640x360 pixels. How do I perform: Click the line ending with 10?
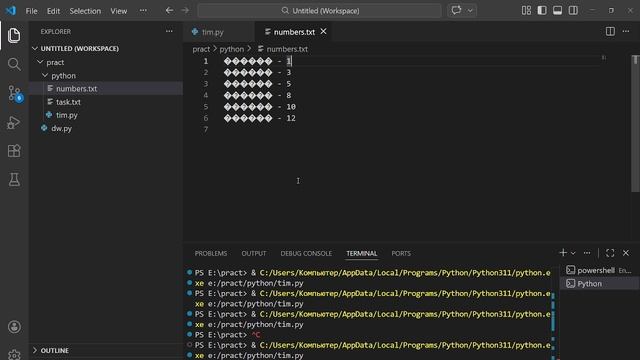tap(260, 107)
